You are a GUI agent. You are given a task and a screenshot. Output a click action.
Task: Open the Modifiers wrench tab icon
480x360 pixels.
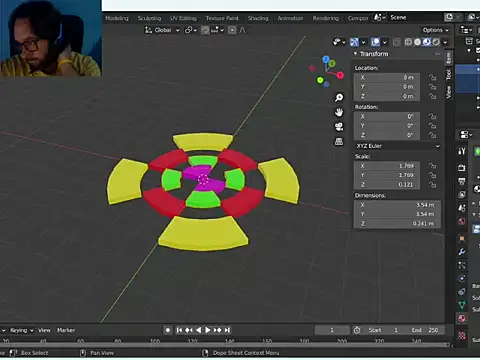click(x=462, y=252)
